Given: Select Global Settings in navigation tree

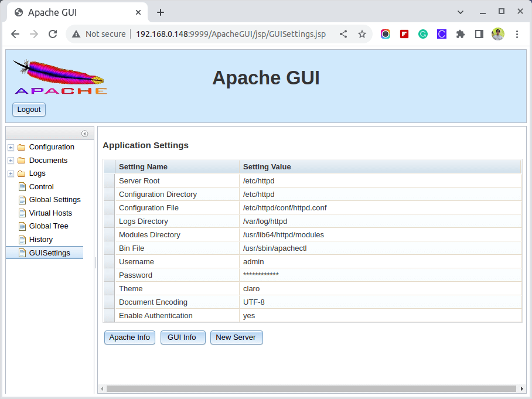Looking at the screenshot, I should pos(54,200).
